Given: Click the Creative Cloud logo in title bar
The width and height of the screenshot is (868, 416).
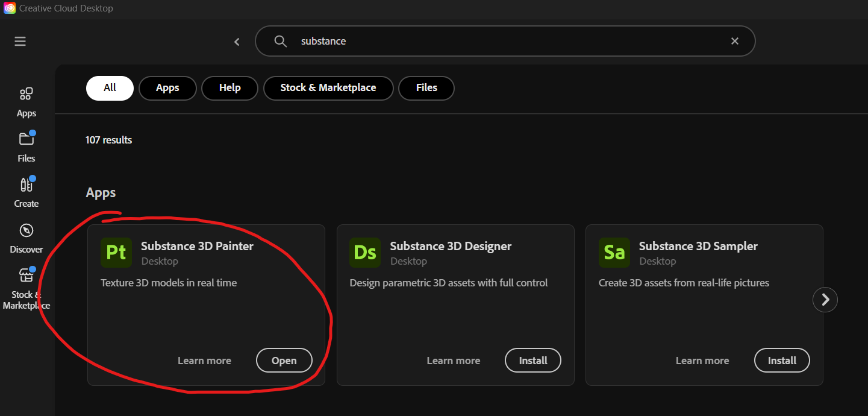Looking at the screenshot, I should (x=10, y=8).
